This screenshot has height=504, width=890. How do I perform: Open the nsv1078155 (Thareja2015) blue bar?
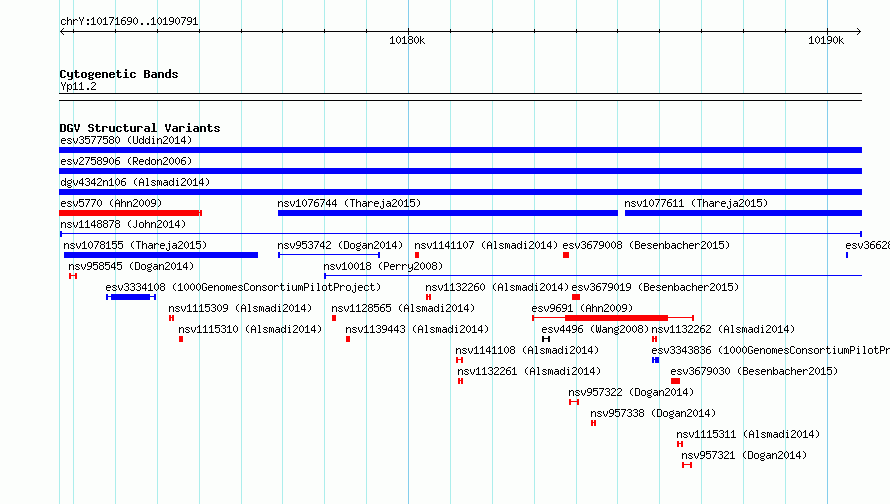[161, 255]
